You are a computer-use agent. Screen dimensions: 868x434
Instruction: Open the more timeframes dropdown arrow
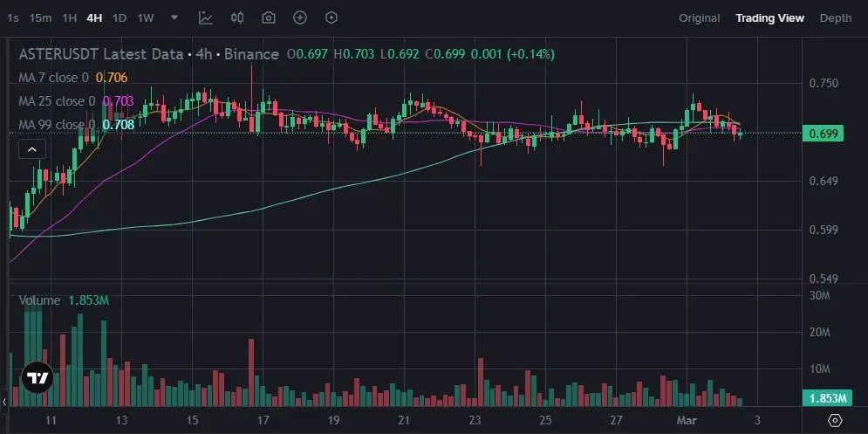click(174, 17)
